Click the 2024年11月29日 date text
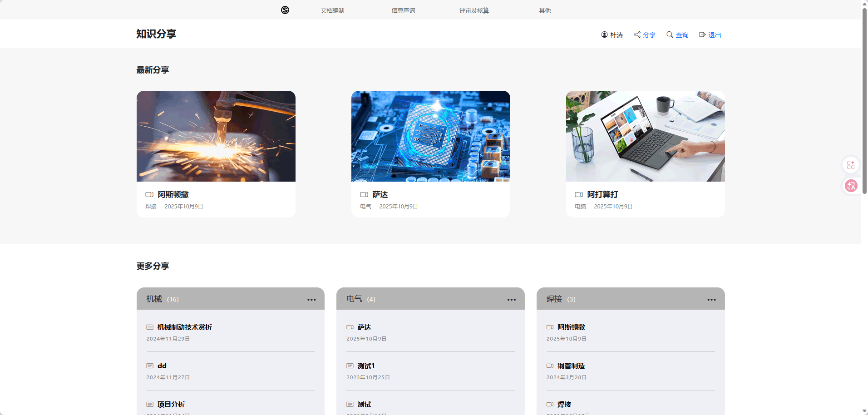Screen dimensions: 868x415 pyautogui.click(x=168, y=339)
